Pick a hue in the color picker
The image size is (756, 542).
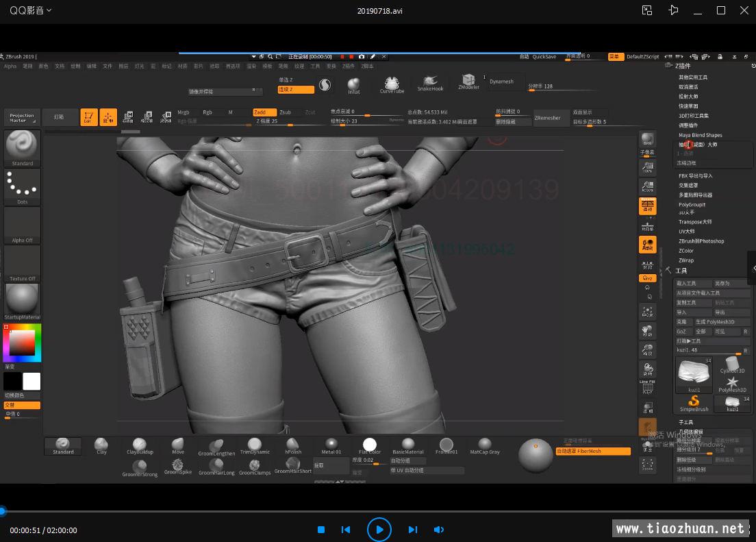pos(22,343)
